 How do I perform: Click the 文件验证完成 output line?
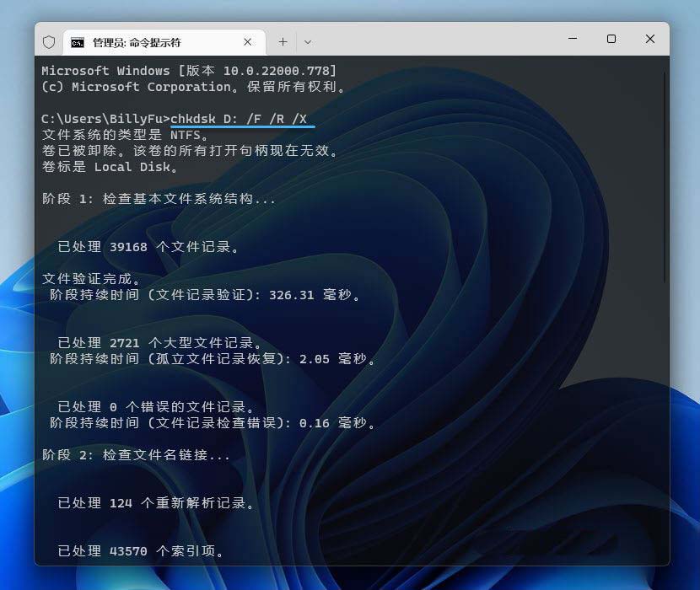tap(92, 279)
